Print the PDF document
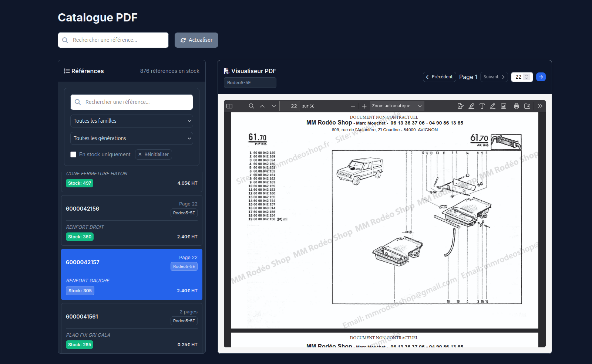592x364 pixels. tap(516, 106)
